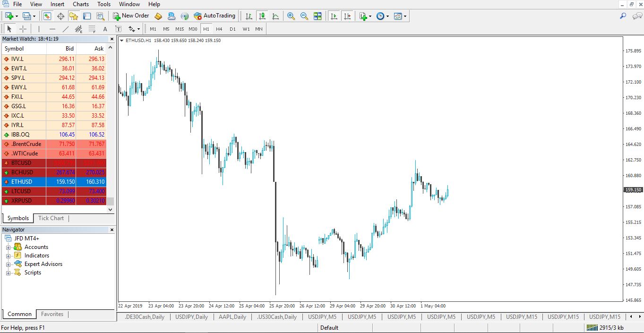This screenshot has width=644, height=333.
Task: Zoom out of the chart
Action: 304,16
